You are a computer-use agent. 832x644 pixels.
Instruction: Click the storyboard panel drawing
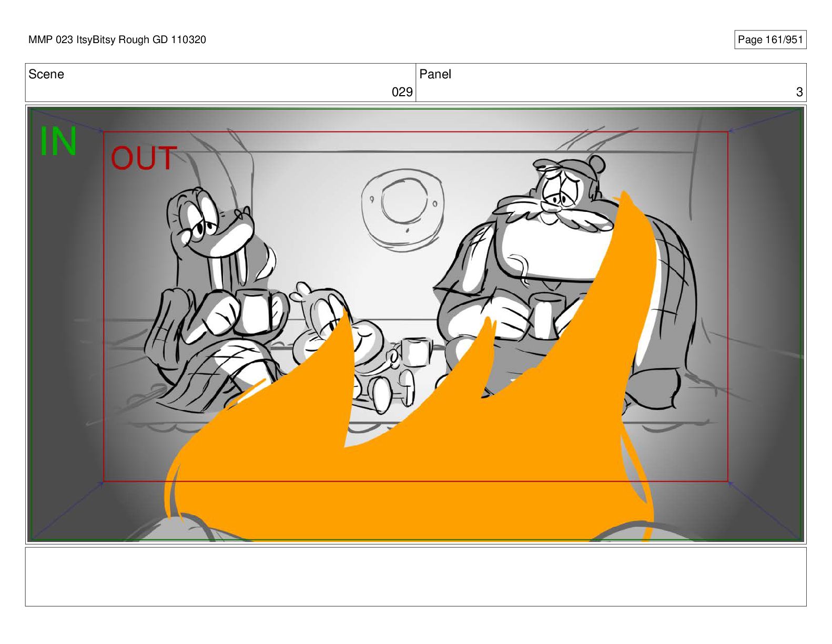click(x=415, y=324)
